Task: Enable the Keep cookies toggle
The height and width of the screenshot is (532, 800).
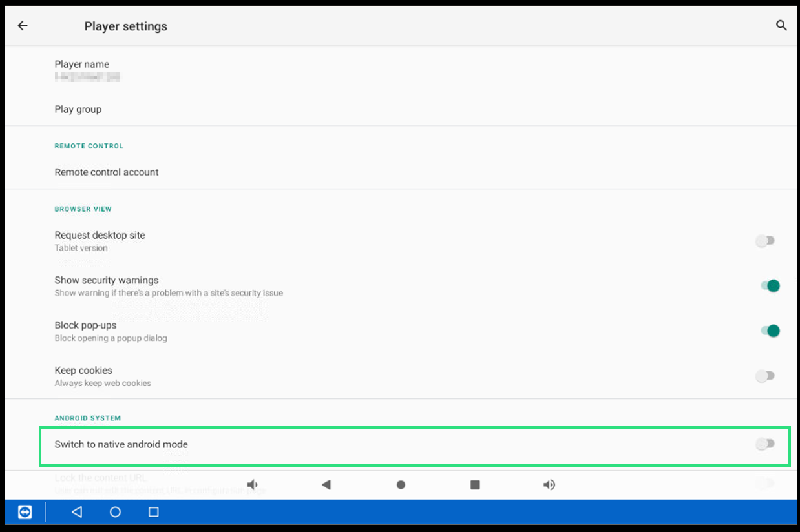Action: [x=765, y=376]
